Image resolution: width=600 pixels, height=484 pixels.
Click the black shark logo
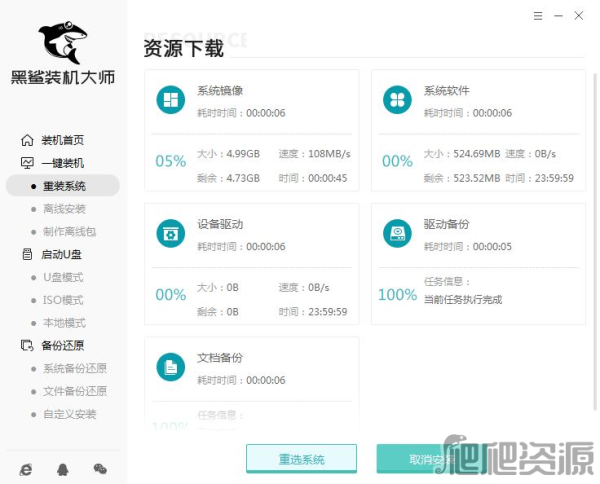pyautogui.click(x=62, y=42)
